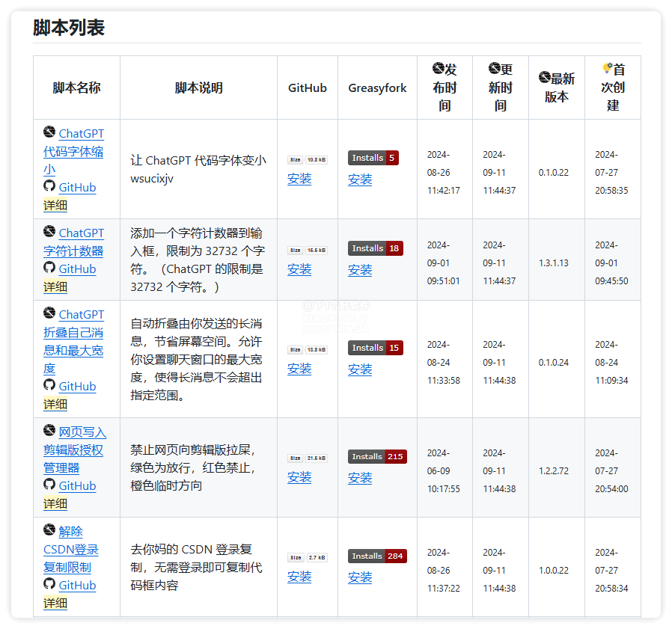This screenshot has width=672, height=629.
Task: Open ChatGPT 折叠自己消息和最大宽度 script link
Action: click(73, 342)
